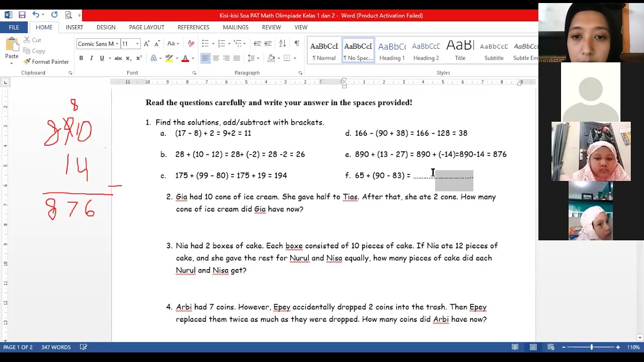
Task: Click the spelling proofing icon in status bar
Action: [84, 347]
